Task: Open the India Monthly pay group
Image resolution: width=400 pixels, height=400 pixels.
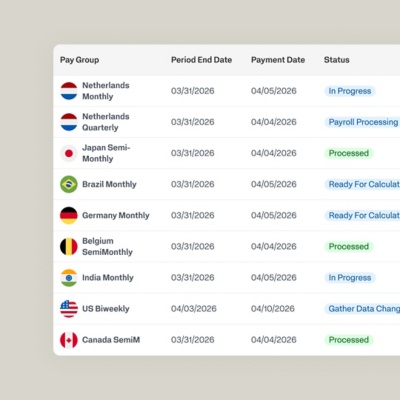Action: (x=108, y=278)
